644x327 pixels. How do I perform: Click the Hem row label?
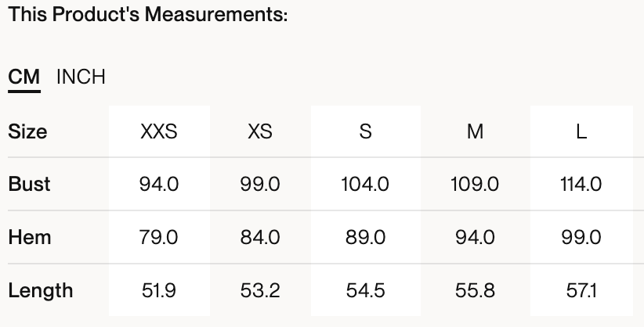coord(29,237)
